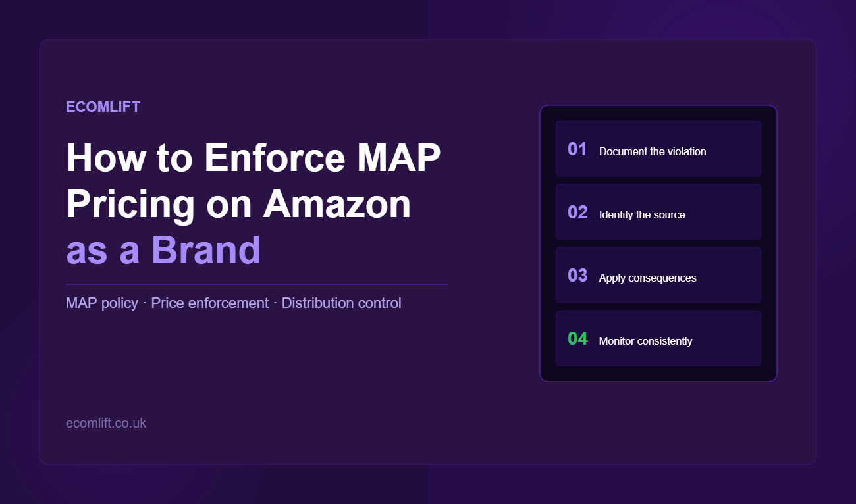Click the headline line "Pricing on Amazon"

tap(238, 204)
